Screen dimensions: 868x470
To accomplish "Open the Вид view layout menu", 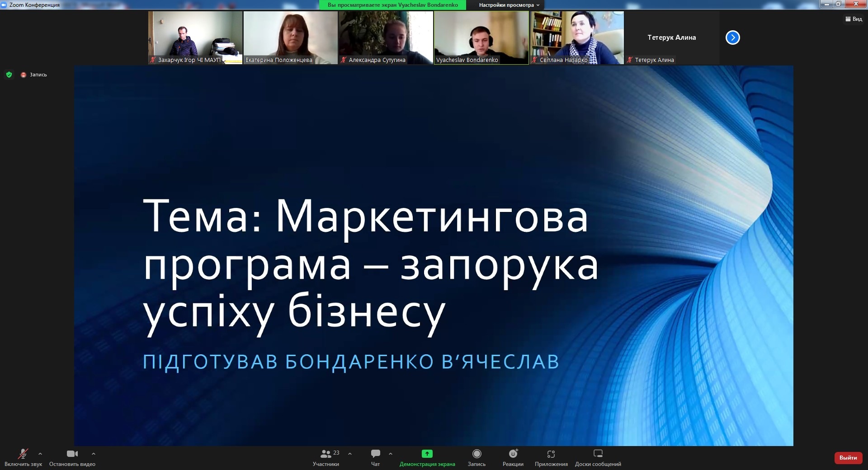I will [854, 19].
